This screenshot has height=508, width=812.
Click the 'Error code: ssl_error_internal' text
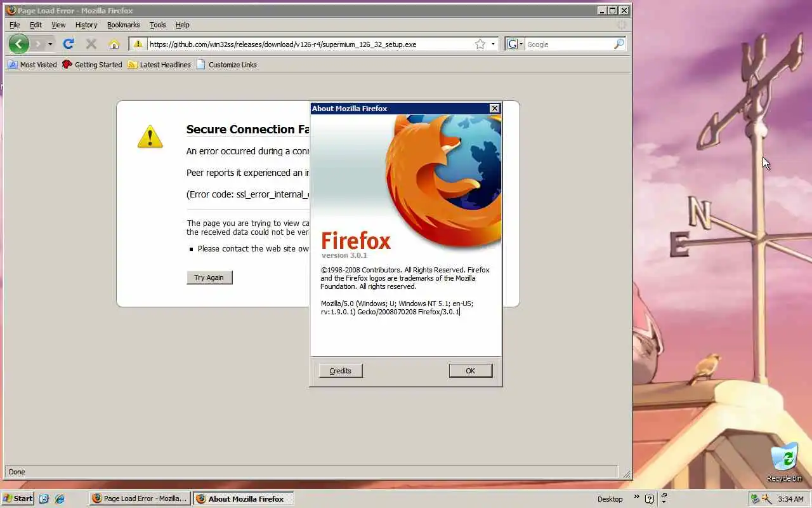247,194
